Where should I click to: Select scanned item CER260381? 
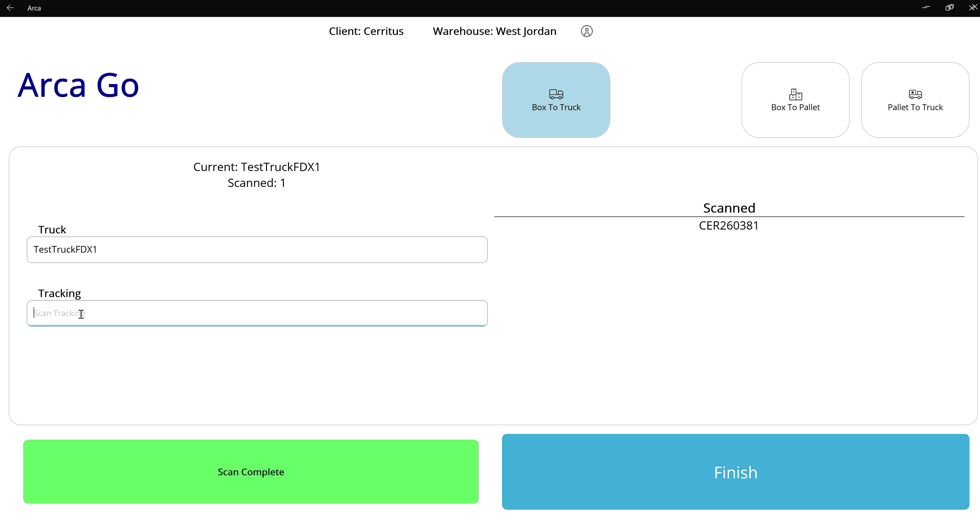(728, 226)
